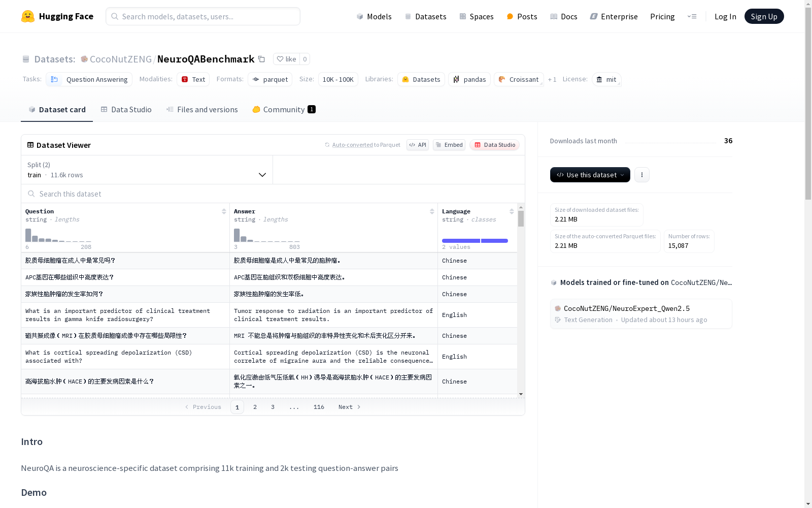Open the more navigation menu icon
Viewport: 812px width, 508px height.
[x=692, y=16]
